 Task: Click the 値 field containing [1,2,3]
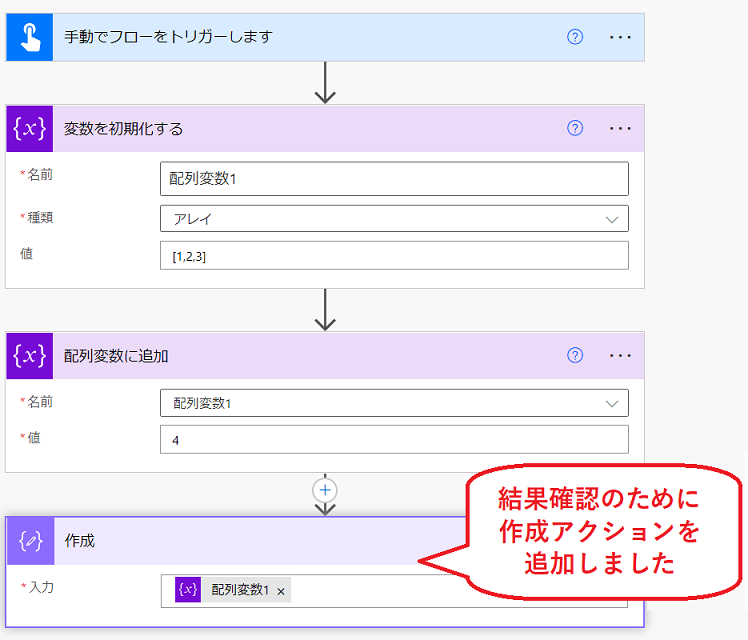[x=394, y=256]
